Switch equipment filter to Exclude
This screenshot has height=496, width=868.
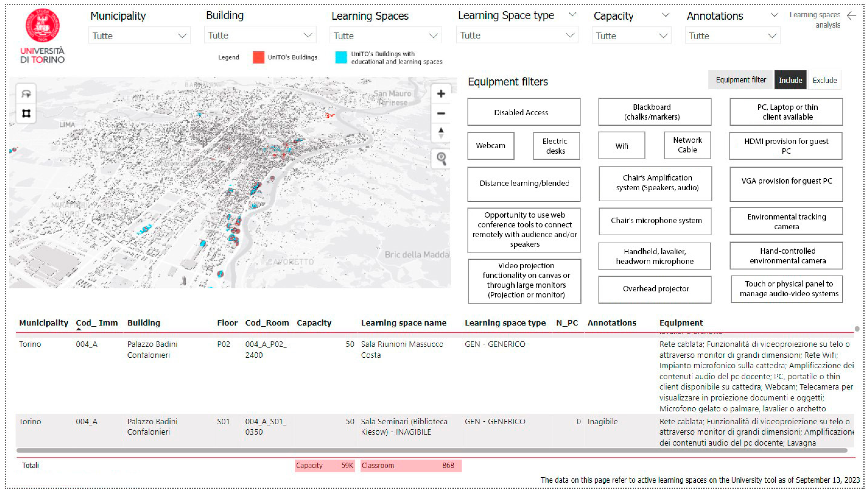tap(824, 80)
